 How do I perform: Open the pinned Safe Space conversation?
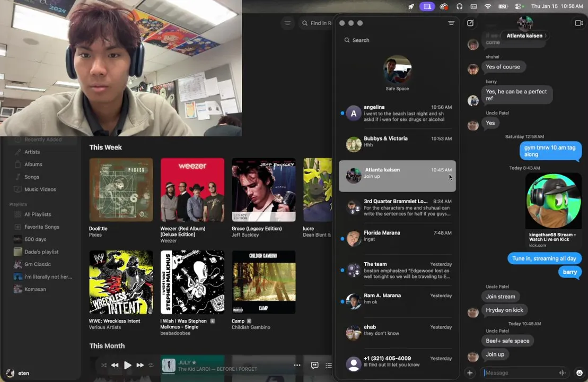[x=397, y=73]
